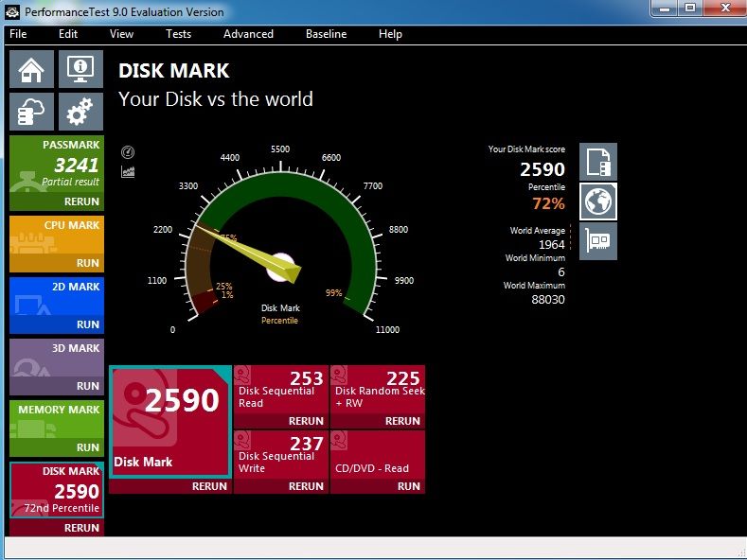Screen dimensions: 747x560
Task: Run the 3D Mark test
Action: (87, 386)
